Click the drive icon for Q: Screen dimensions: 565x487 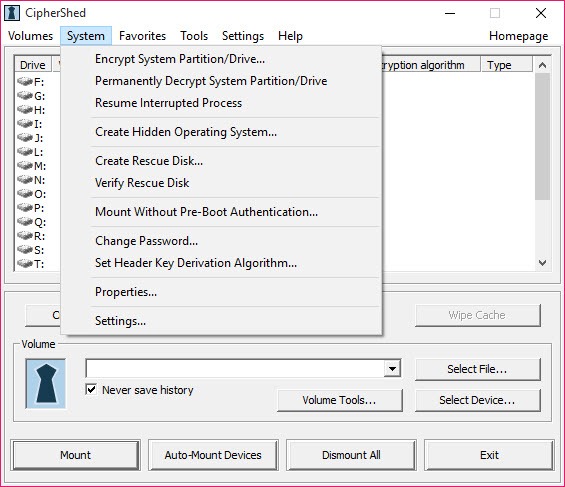tap(25, 221)
